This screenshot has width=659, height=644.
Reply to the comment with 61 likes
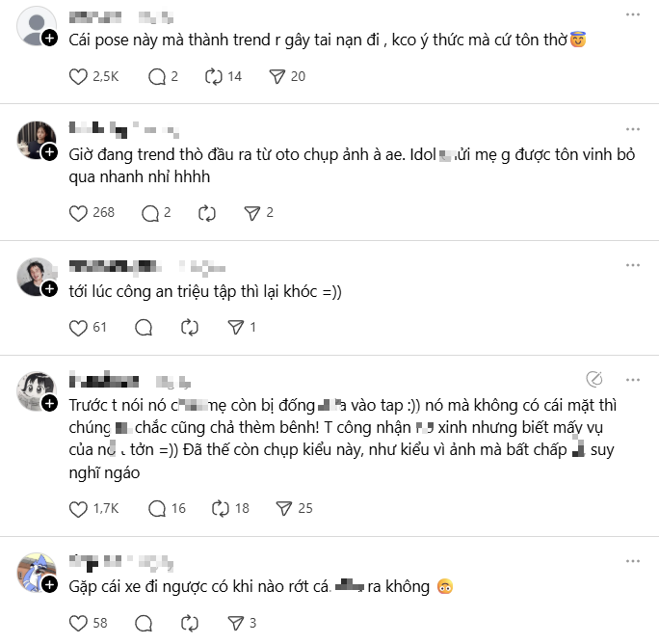(x=145, y=328)
